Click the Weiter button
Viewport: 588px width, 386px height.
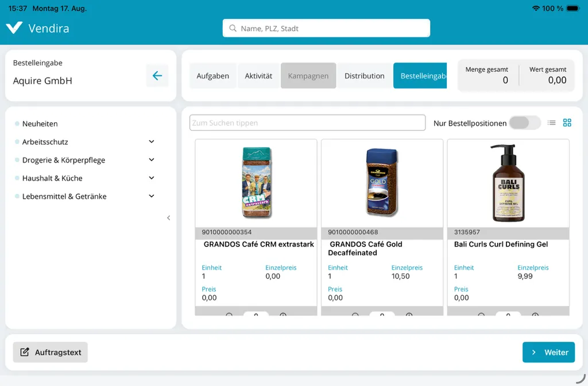coord(548,352)
